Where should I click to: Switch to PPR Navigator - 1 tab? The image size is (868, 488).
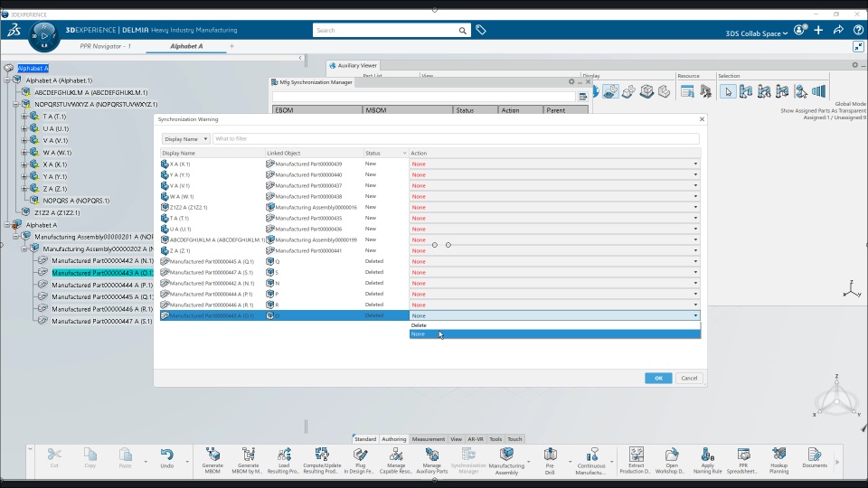[x=105, y=46]
